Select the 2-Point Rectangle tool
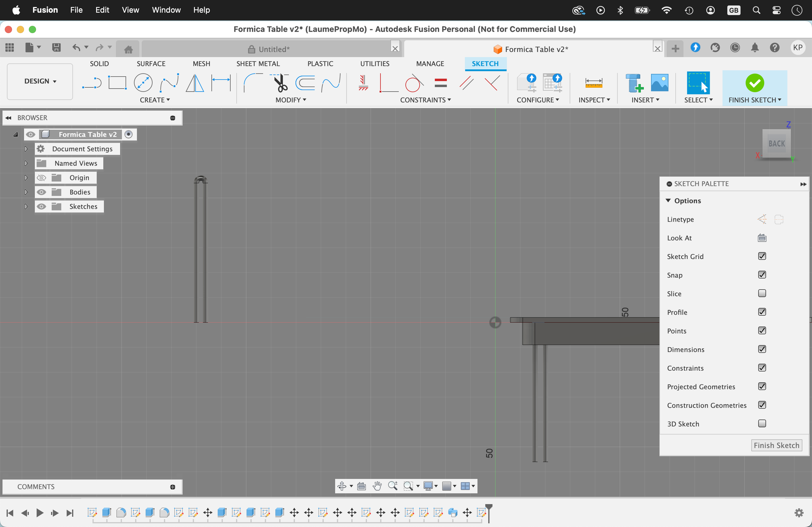Image resolution: width=812 pixels, height=527 pixels. tap(117, 83)
